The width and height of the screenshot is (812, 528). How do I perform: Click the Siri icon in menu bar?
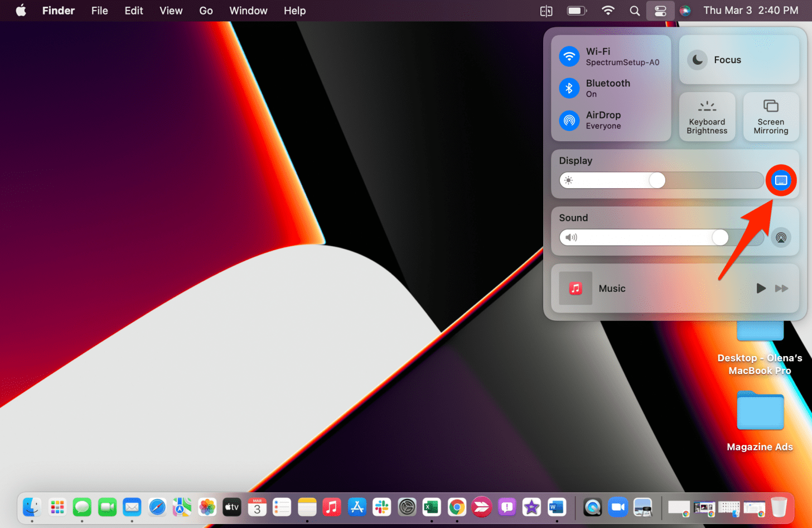685,11
